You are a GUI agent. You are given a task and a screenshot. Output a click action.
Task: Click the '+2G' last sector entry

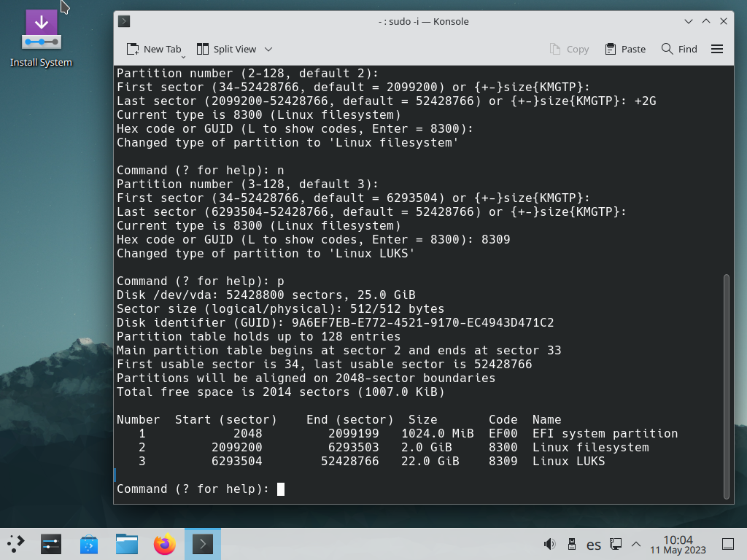tap(646, 101)
